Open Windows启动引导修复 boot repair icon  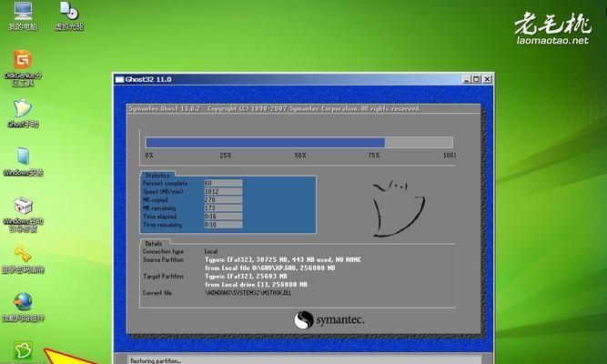click(23, 214)
